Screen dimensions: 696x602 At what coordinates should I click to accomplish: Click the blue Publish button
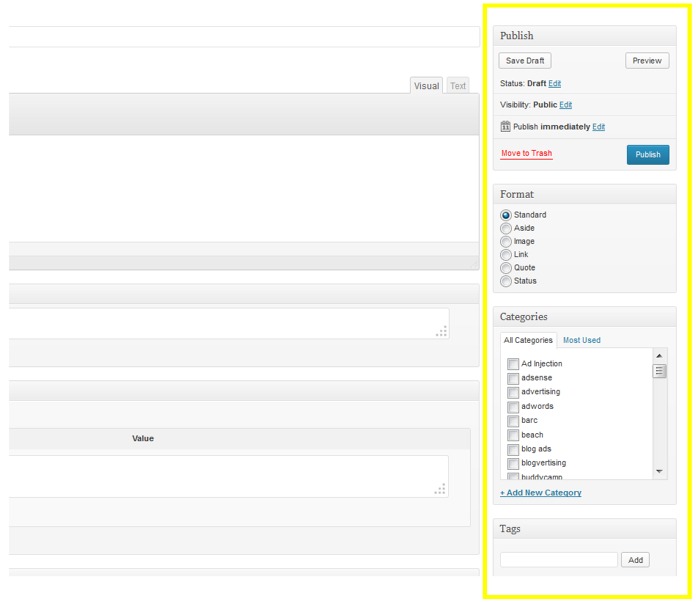coord(648,154)
